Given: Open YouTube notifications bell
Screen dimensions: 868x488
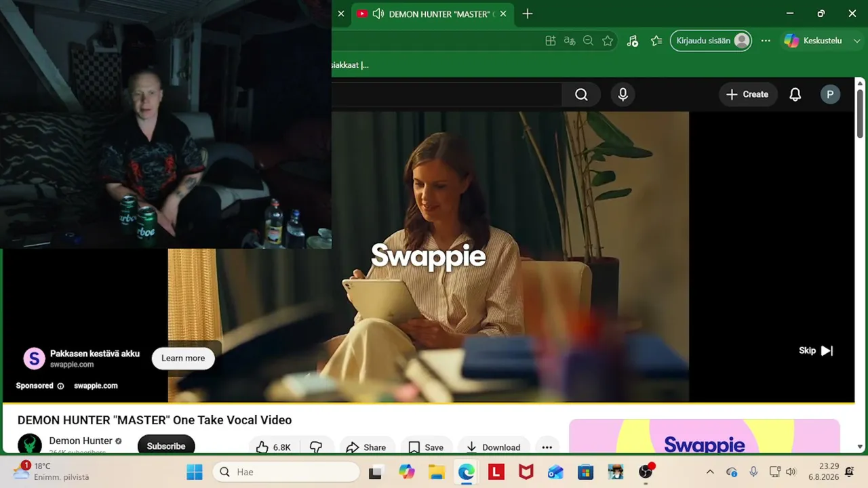Looking at the screenshot, I should click(x=795, y=95).
